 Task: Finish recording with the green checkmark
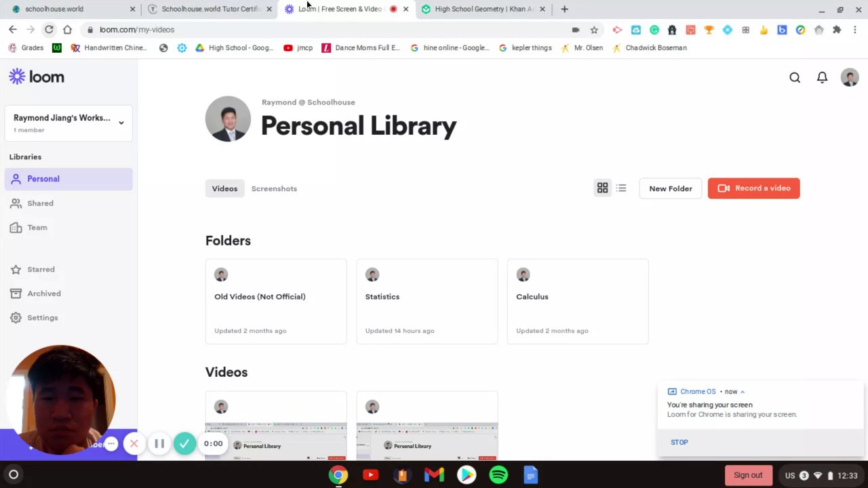click(x=184, y=444)
